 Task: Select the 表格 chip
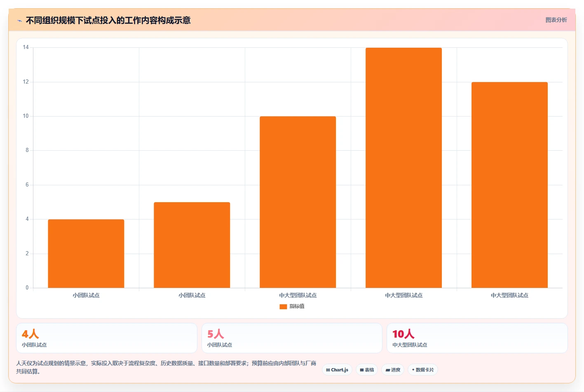[x=367, y=370]
